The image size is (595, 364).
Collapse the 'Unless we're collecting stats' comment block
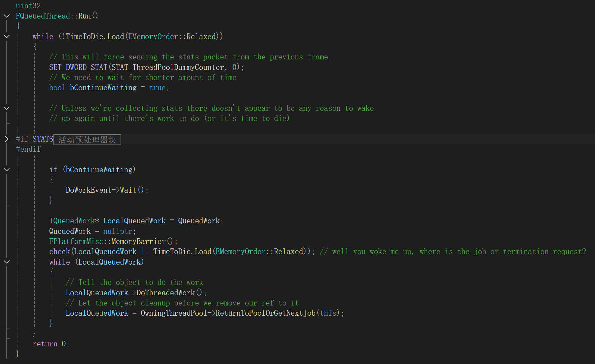coord(7,108)
